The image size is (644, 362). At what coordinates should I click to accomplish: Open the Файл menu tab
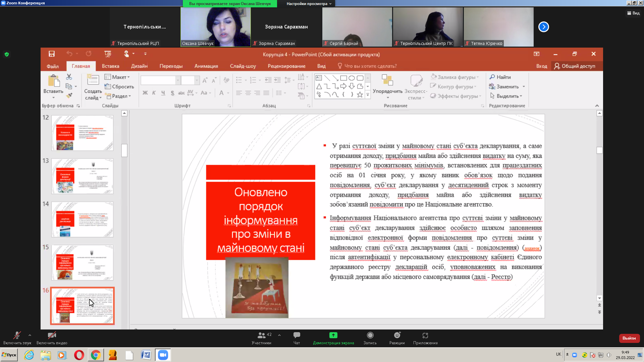[53, 66]
